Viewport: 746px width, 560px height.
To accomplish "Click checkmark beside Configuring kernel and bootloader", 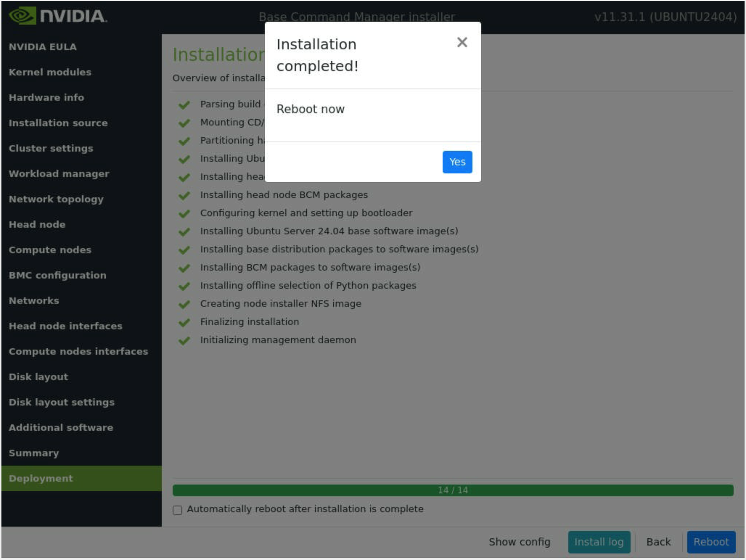I will point(184,213).
